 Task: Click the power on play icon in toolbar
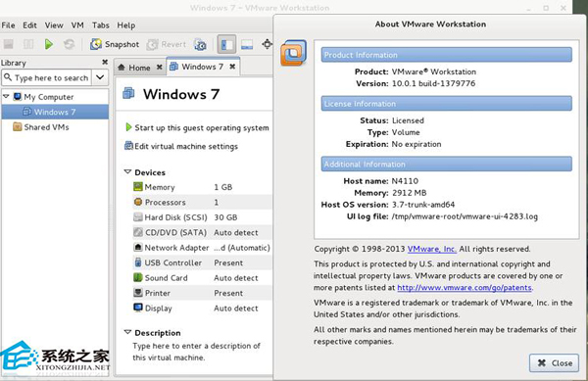pyautogui.click(x=48, y=44)
